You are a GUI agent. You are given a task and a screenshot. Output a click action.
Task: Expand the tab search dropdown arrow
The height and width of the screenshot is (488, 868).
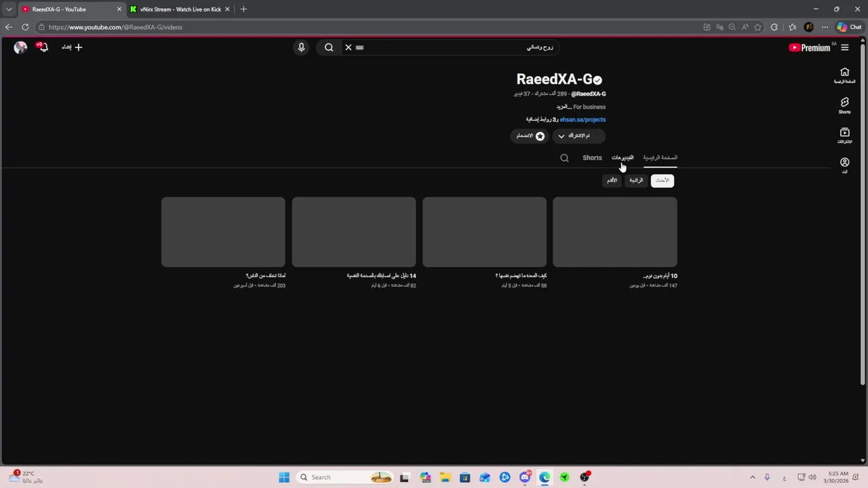(x=9, y=9)
